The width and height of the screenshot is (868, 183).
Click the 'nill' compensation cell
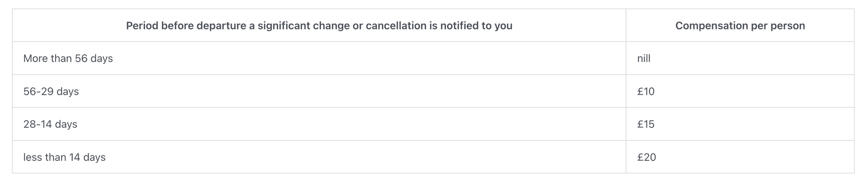[643, 58]
